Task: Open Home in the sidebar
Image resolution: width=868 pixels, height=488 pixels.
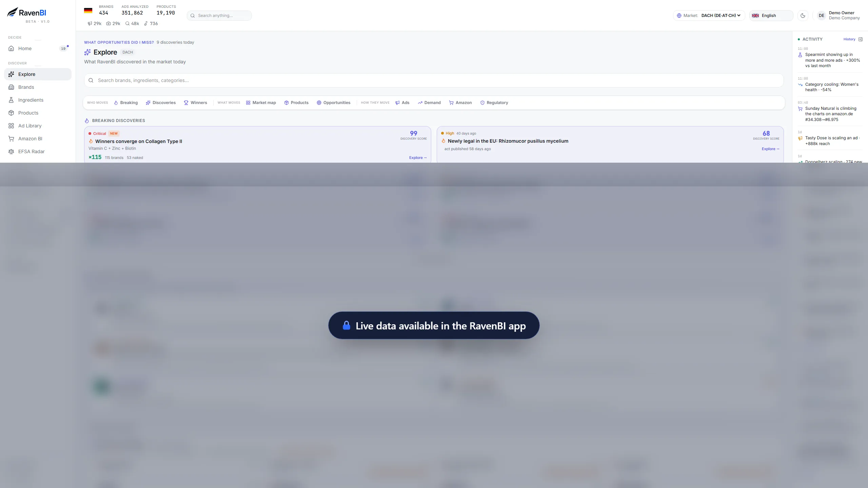Action: (38, 48)
